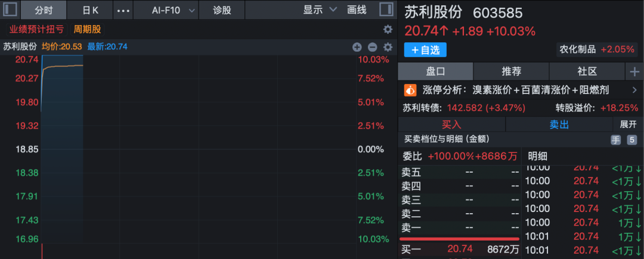Click the 转股溢价 +18.25% value
The image size is (644, 259).
[x=620, y=108]
